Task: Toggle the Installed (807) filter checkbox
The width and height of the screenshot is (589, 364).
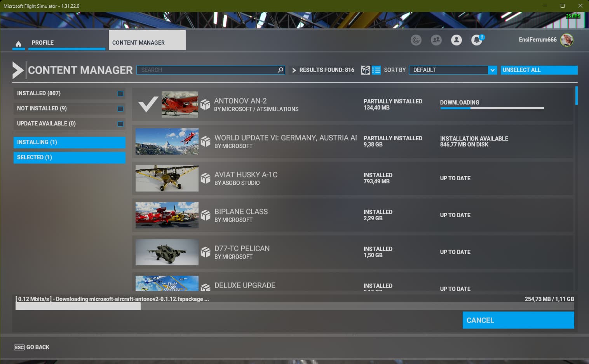Action: coord(120,94)
